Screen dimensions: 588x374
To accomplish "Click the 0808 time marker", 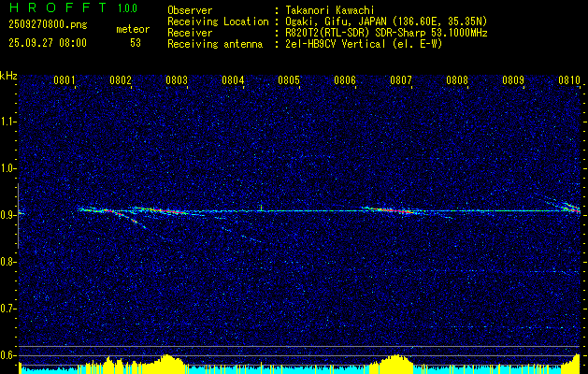I will coord(457,79).
